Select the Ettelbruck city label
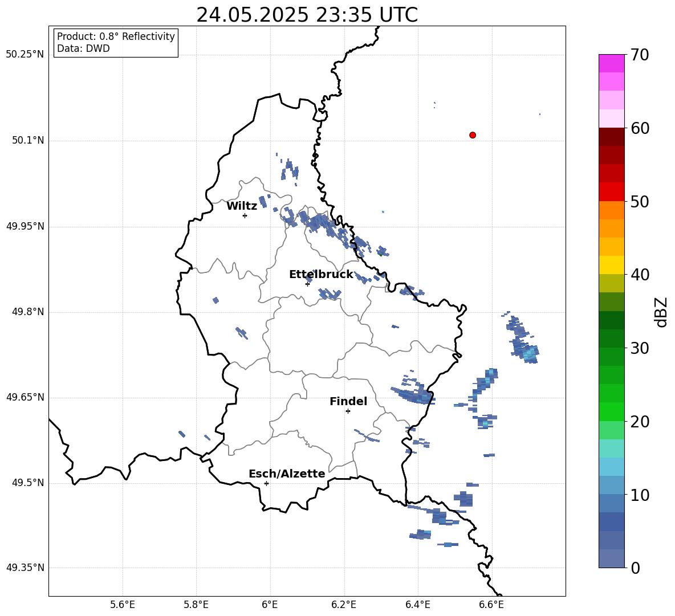The width and height of the screenshot is (675, 616). click(x=321, y=275)
